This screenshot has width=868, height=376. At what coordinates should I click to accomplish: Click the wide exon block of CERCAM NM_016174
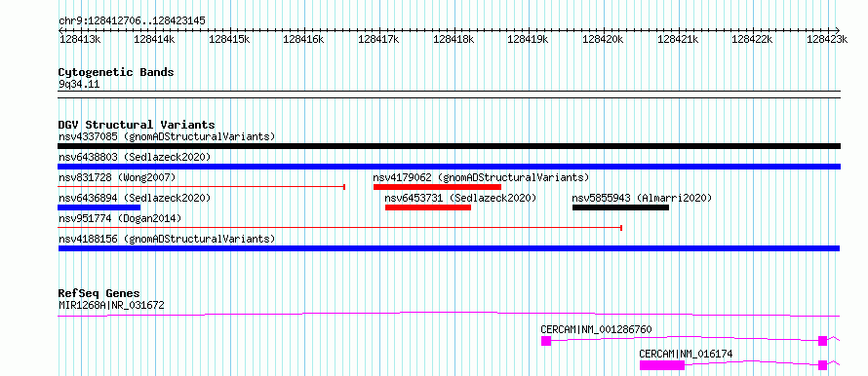point(662,365)
